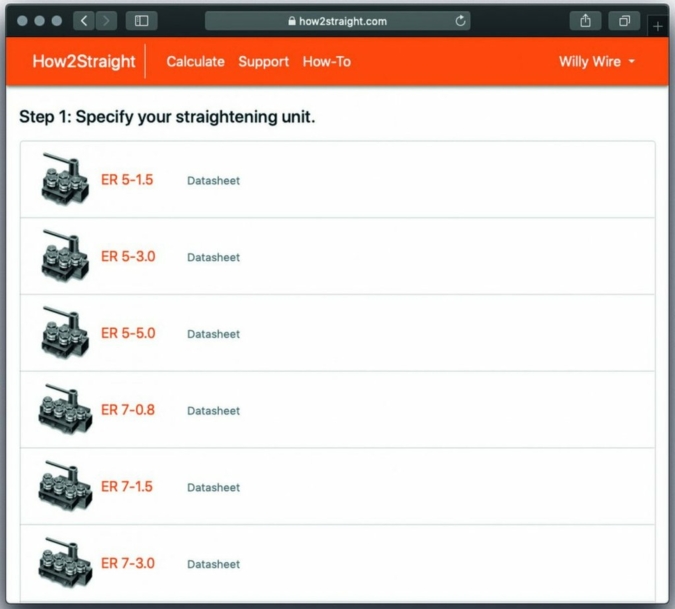Viewport: 675px width, 609px height.
Task: Open the Datasheet for ER 7-0.8
Action: pos(214,411)
